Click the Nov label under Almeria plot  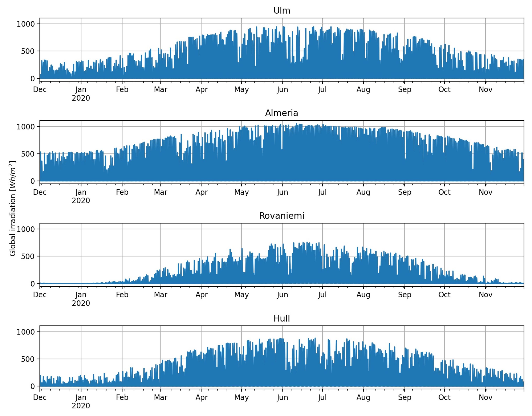(485, 192)
